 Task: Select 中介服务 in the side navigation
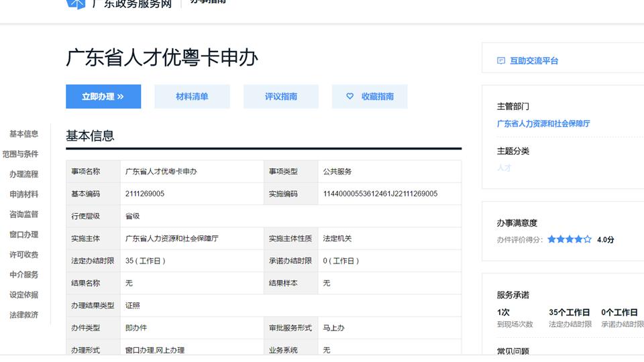24,275
